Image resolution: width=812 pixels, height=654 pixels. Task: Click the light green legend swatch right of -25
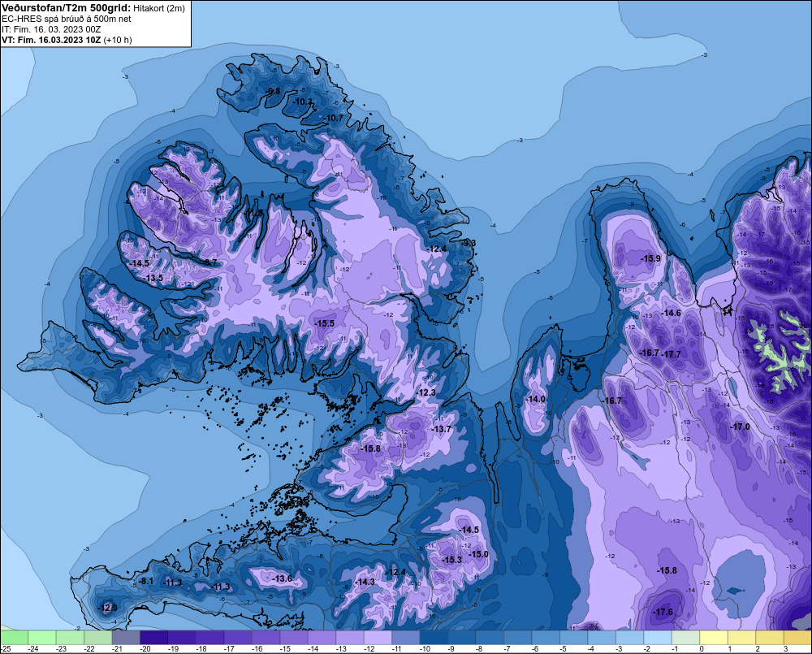click(x=14, y=637)
